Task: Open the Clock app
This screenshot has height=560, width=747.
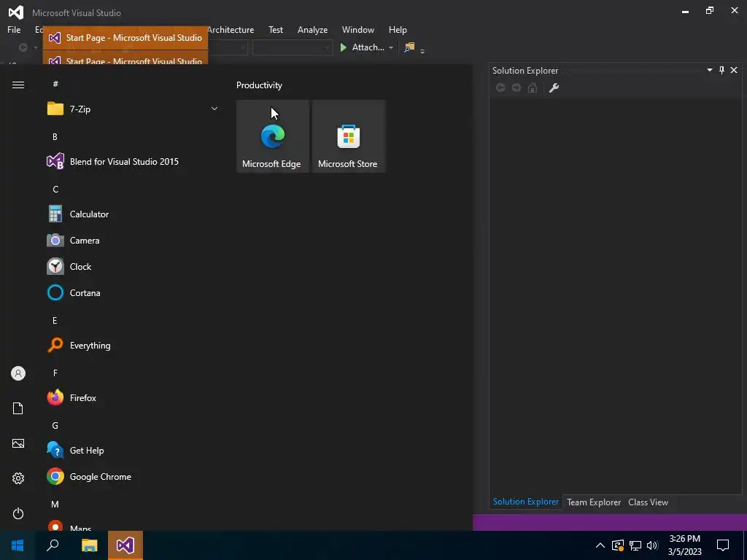Action: (133, 267)
